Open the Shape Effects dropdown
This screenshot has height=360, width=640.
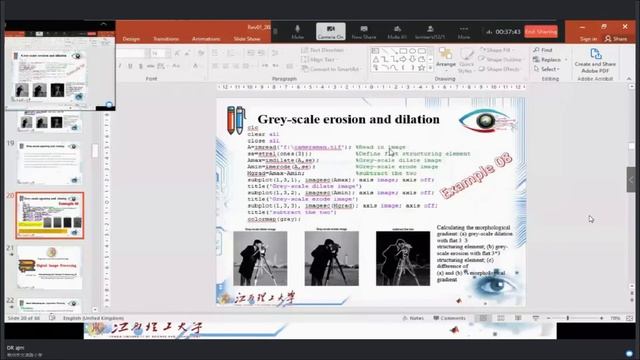pos(500,69)
